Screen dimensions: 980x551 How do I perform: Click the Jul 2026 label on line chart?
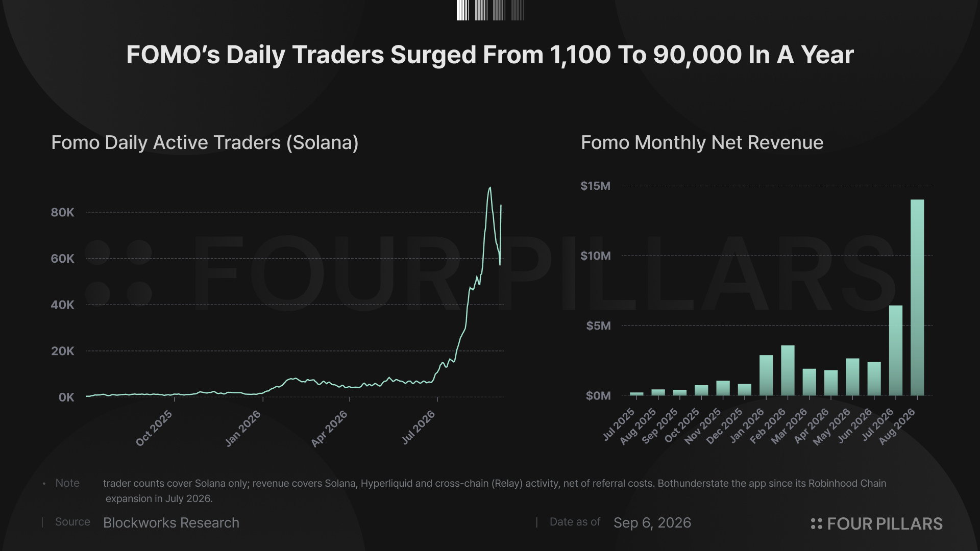pos(418,427)
